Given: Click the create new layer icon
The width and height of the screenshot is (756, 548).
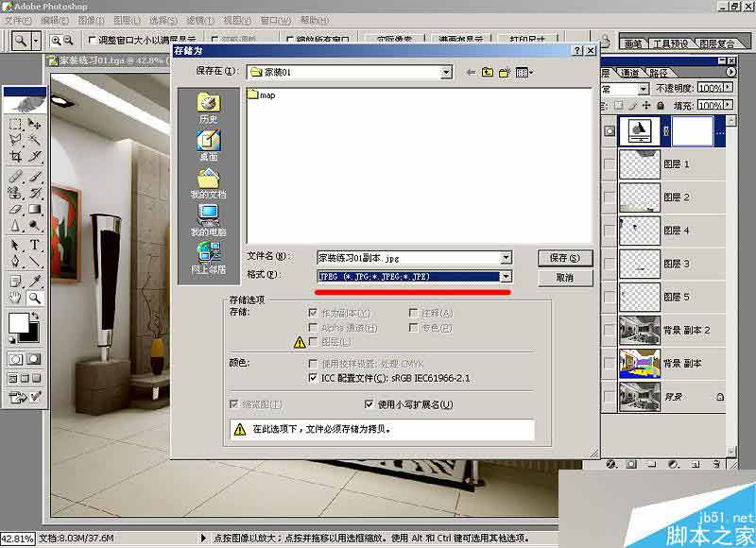Looking at the screenshot, I should tap(696, 464).
